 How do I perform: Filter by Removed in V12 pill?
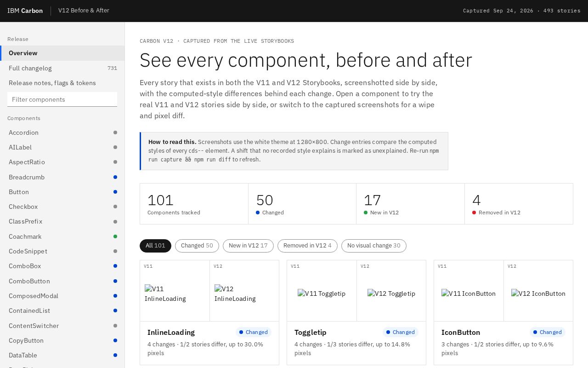click(x=307, y=246)
